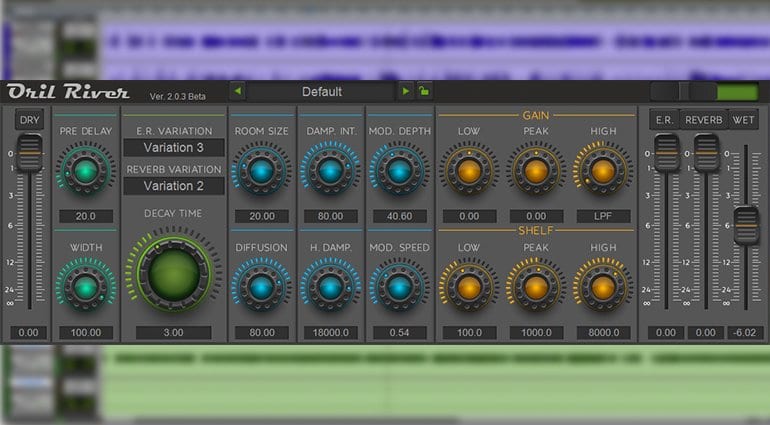
Task: Toggle the DRY button
Action: click(29, 120)
